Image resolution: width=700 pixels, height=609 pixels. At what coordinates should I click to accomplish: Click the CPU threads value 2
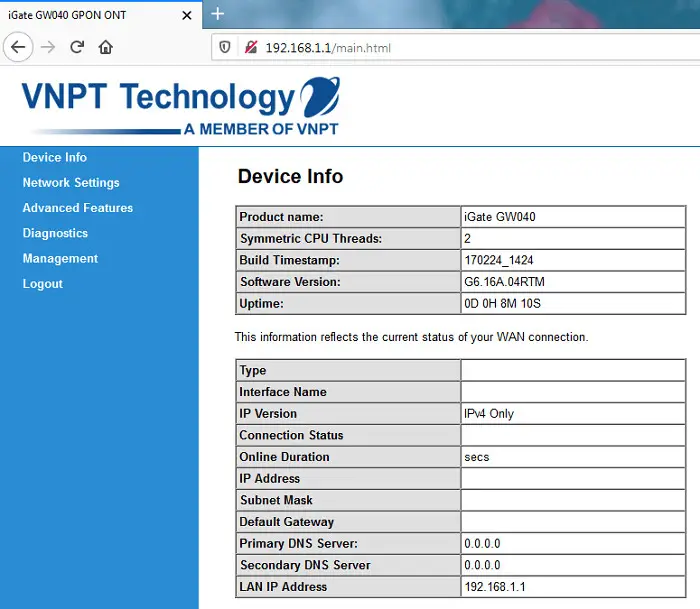(x=467, y=238)
